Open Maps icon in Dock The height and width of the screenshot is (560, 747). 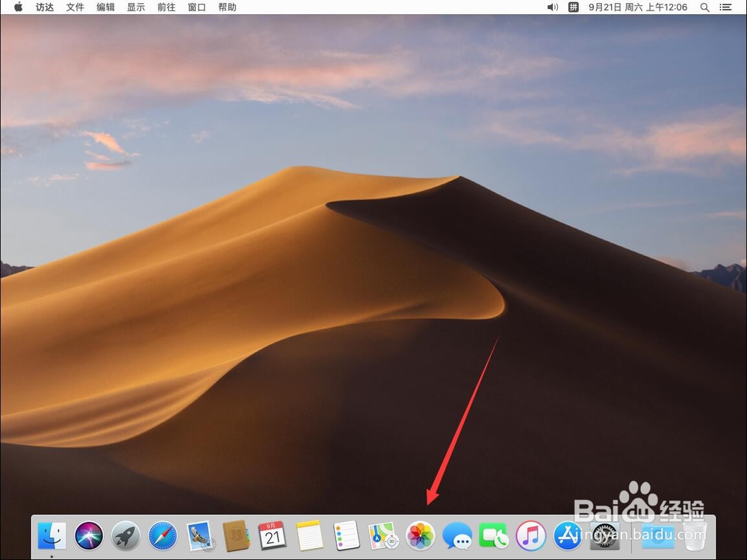(383, 535)
